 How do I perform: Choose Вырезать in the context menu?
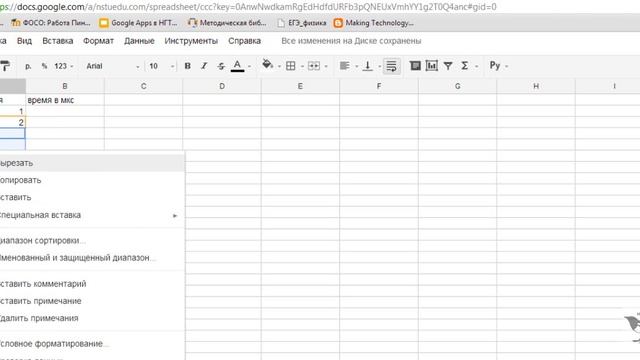(x=92, y=163)
